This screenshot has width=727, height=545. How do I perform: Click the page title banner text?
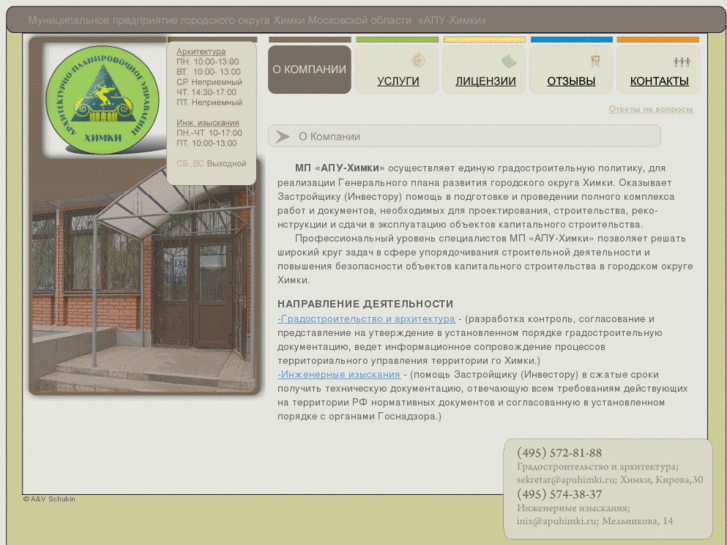coord(257,20)
